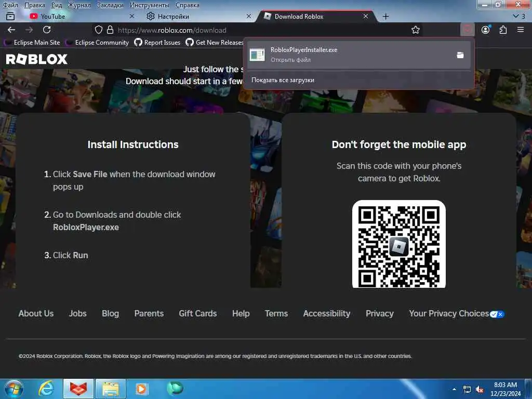The image size is (532, 399).
Task: Open Eclipse Main Site bookmark
Action: coord(33,43)
